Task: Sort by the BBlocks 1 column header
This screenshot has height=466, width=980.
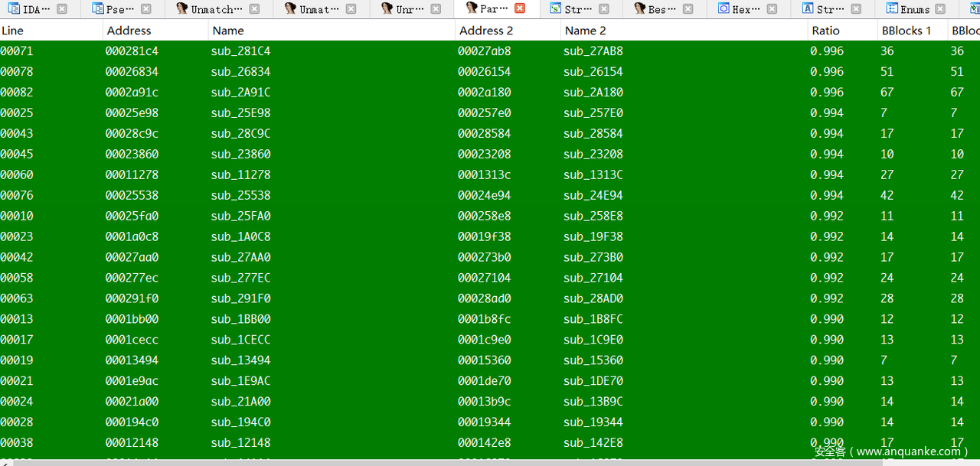Action: [906, 31]
